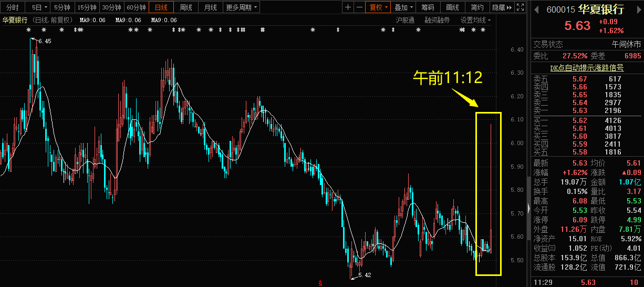The height and width of the screenshot is (287, 644).
Task: Click the 隐藏 hide button
Action: click(498, 7)
